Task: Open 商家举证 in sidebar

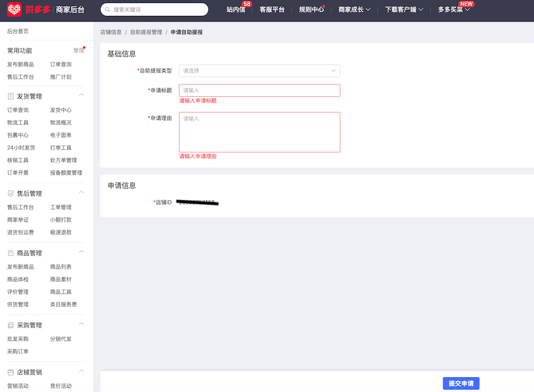Action: (18, 220)
